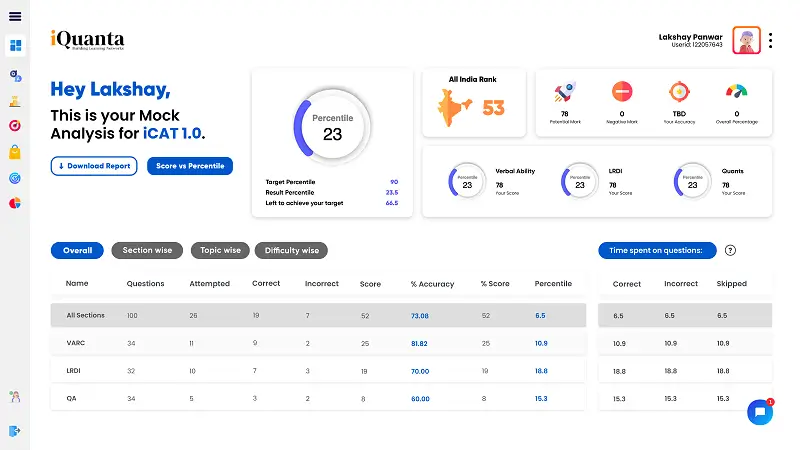Switch to the Difficulty wise tab

[x=291, y=251]
